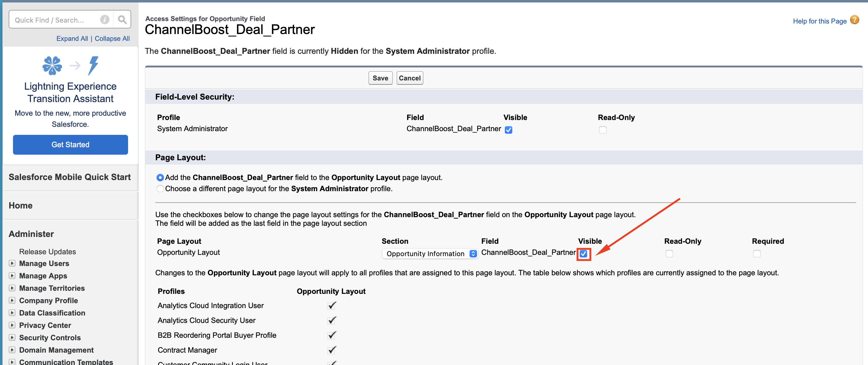
Task: Click the blue flower Classic icon
Action: pyautogui.click(x=52, y=65)
